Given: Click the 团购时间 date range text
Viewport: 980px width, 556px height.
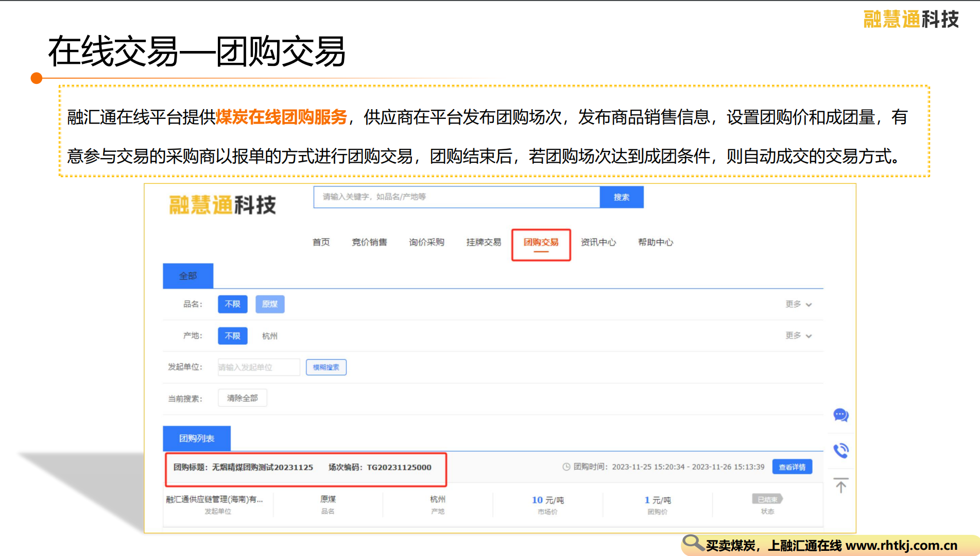Looking at the screenshot, I should click(688, 467).
